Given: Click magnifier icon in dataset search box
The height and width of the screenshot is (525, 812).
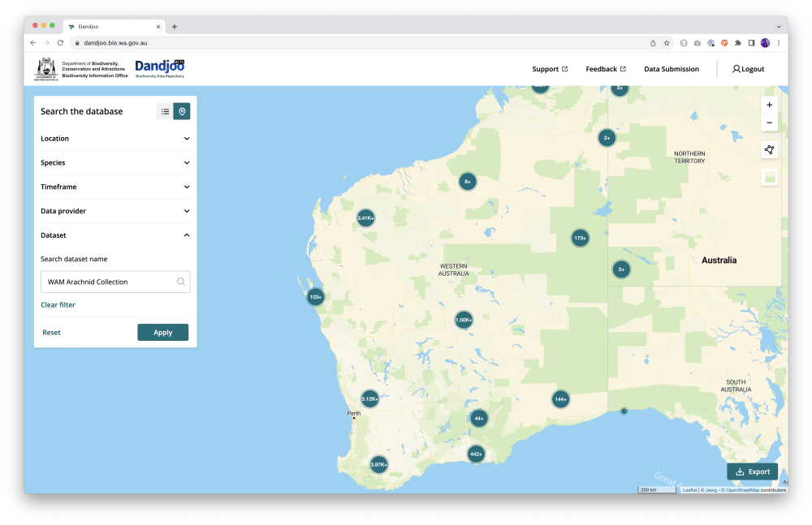Looking at the screenshot, I should (x=181, y=282).
